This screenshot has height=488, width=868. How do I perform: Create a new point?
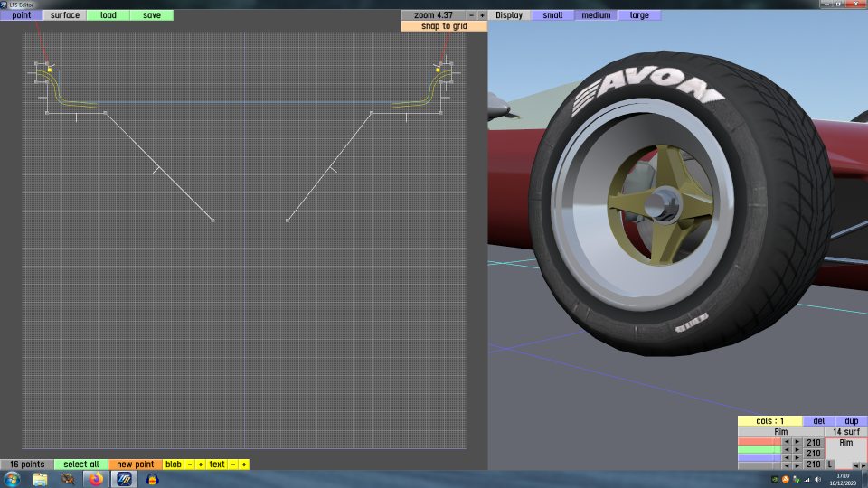[135, 465]
